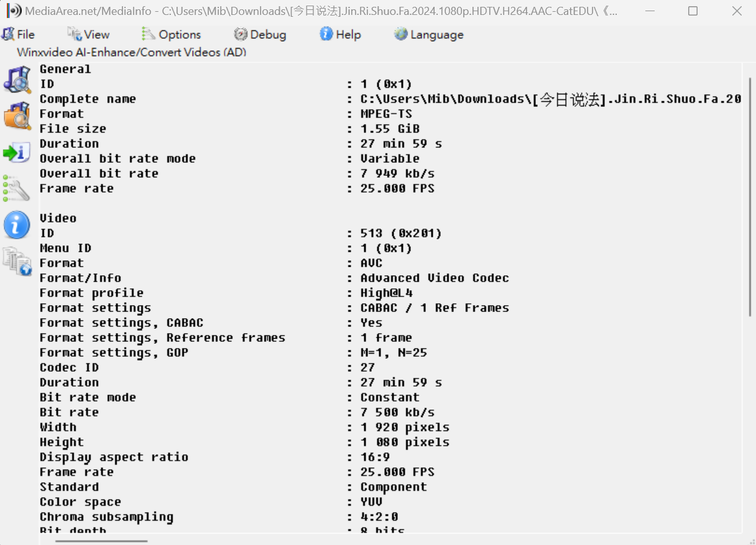Click the "Color space" label
Image resolution: width=756 pixels, height=545 pixels.
click(x=80, y=501)
